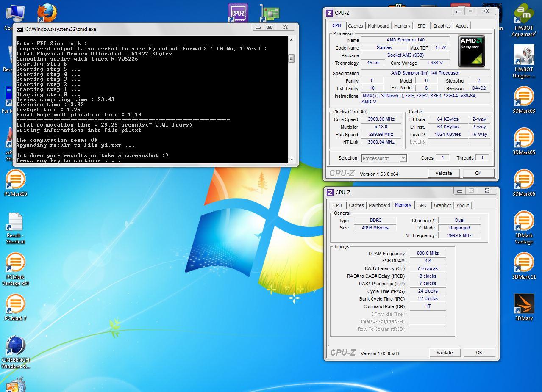Open SPD tab in lower CPU-Z window

[x=422, y=205]
